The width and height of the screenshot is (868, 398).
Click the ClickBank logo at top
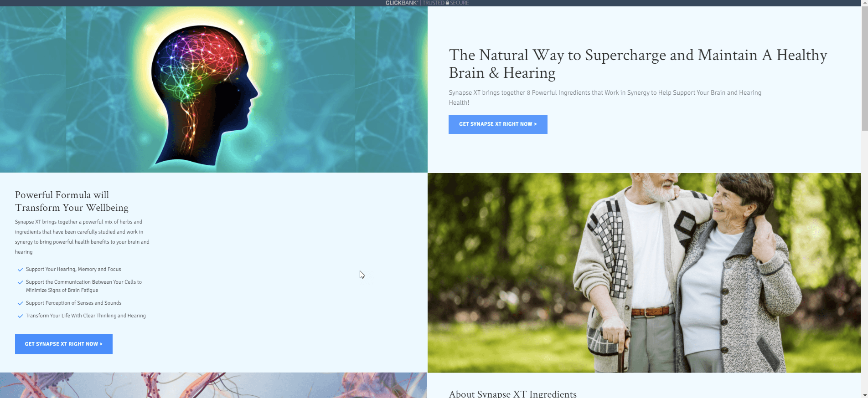click(401, 3)
